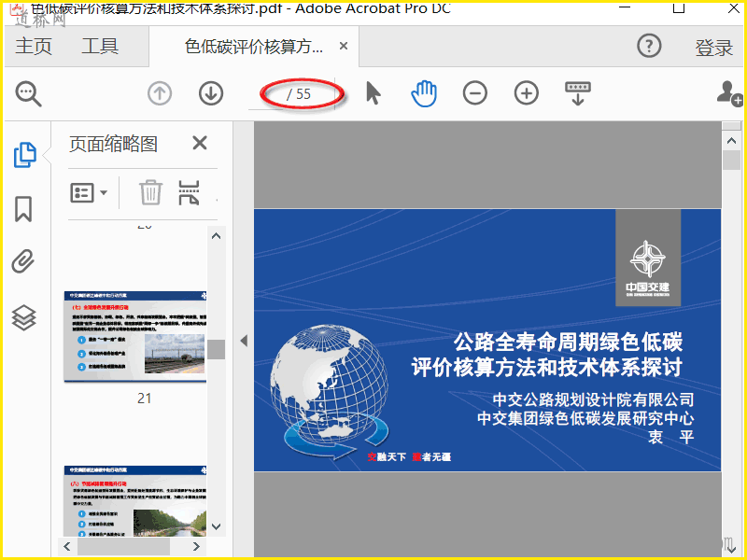Open thumbnail options dropdown menu
Screen dimensions: 747x560
(89, 193)
